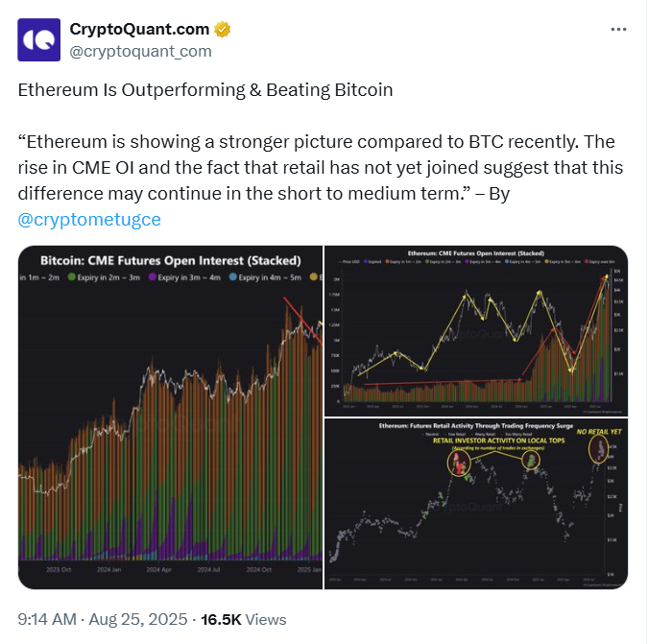Select the purple Expiry in 3m ~ 4m legend dot
648x644 pixels.
pyautogui.click(x=152, y=277)
